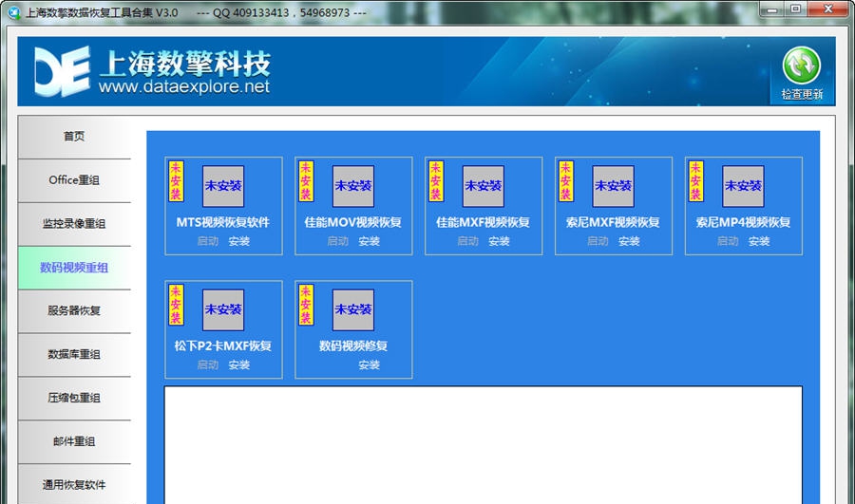Launch 松下P2卡MXF恢复 via 启动
Image resolution: width=855 pixels, height=504 pixels.
pyautogui.click(x=208, y=365)
